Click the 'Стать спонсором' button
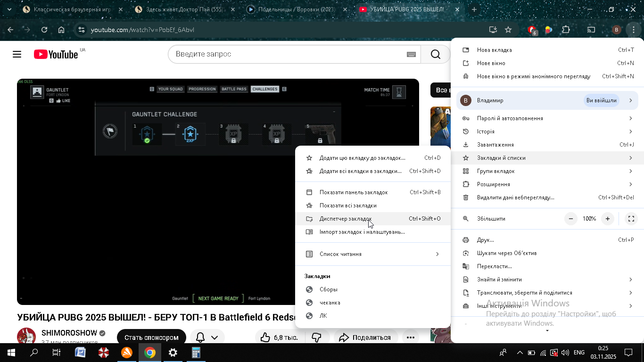This screenshot has width=644, height=362. coord(151,337)
